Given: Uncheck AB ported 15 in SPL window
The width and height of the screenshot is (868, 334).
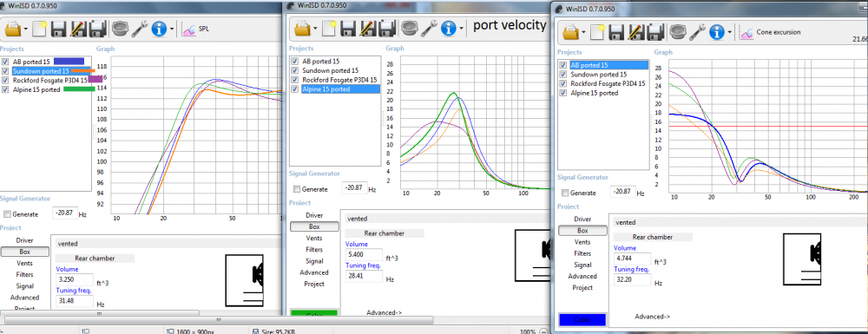Looking at the screenshot, I should click(x=5, y=62).
